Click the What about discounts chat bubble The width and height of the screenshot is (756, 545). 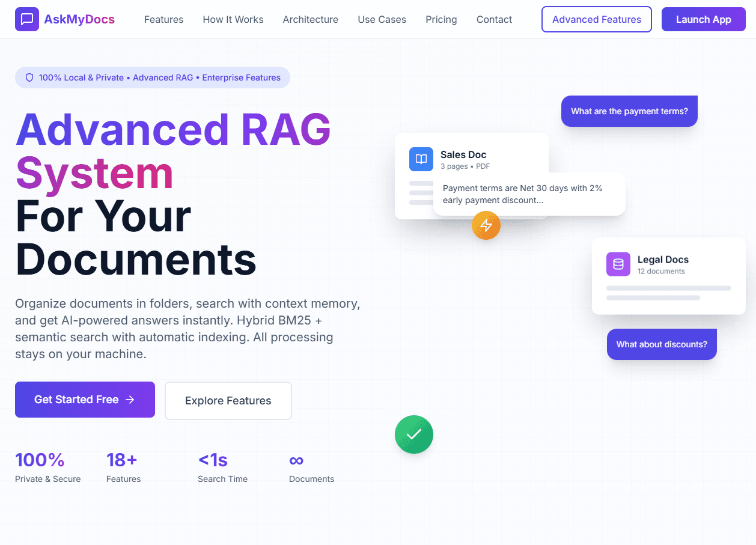[662, 344]
